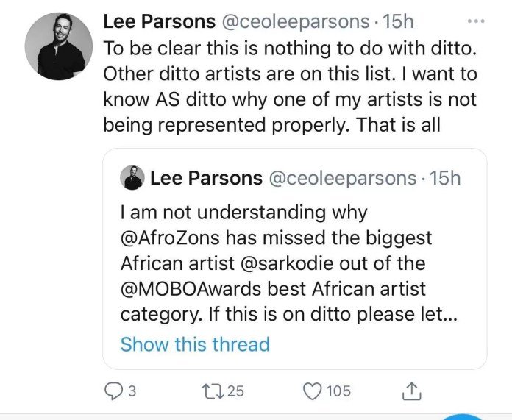The image size is (512, 420).
Task: Open the quoted tweet about @AfroZons
Action: tap(295, 259)
